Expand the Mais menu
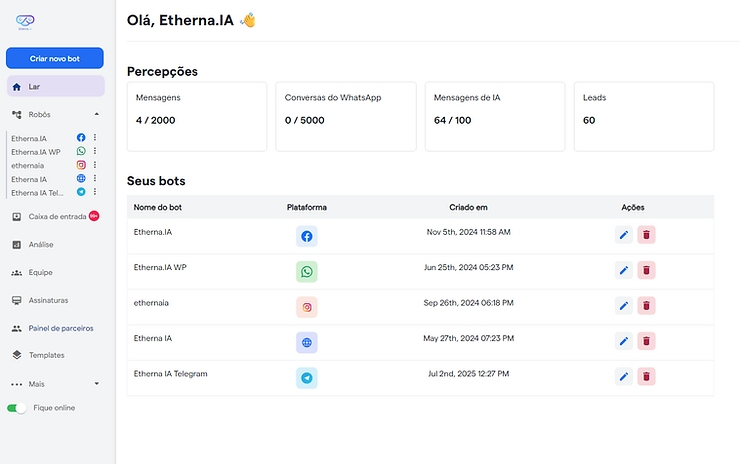The height and width of the screenshot is (464, 740). pyautogui.click(x=96, y=383)
